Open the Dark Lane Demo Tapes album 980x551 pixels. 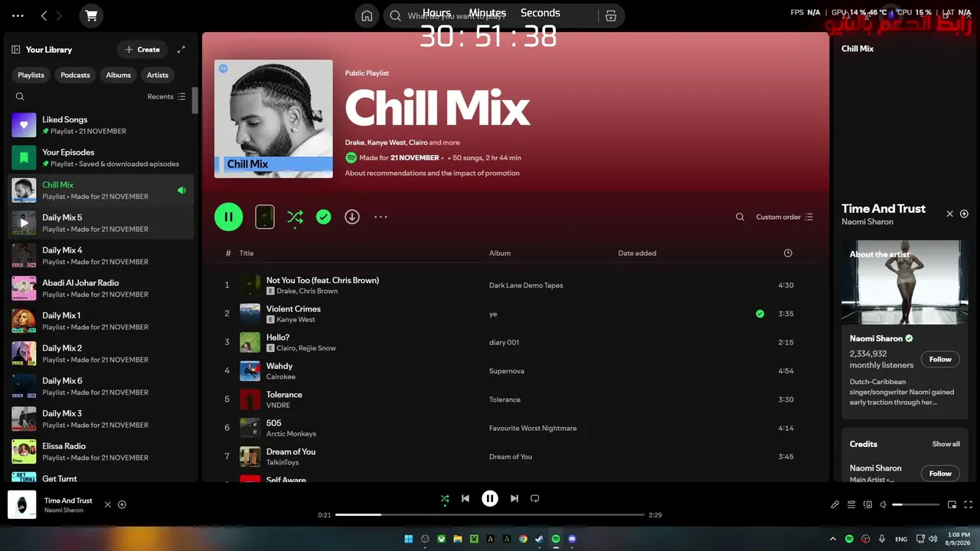(526, 285)
